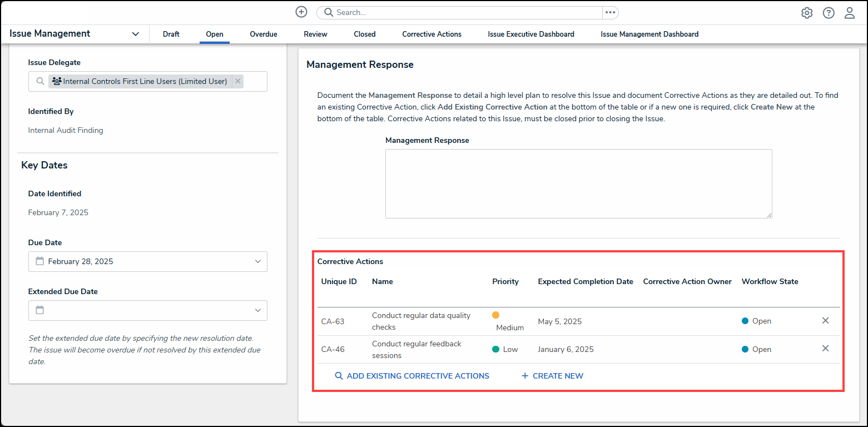Open the Issue Executive Dashboard tab
This screenshot has width=868, height=427.
click(530, 34)
